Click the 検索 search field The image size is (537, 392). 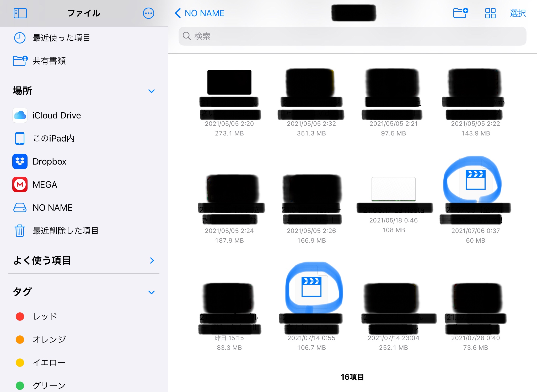pos(352,36)
